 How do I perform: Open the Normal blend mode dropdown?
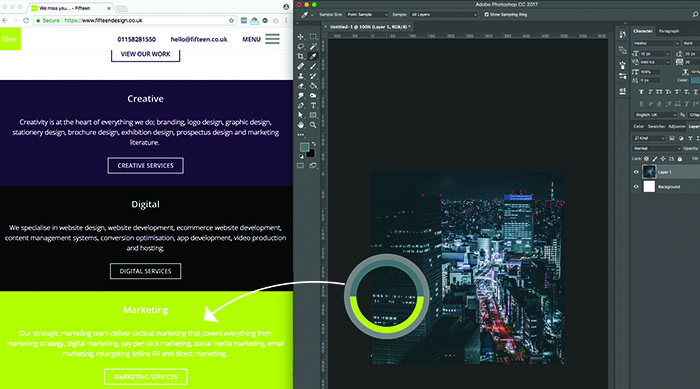[656, 148]
